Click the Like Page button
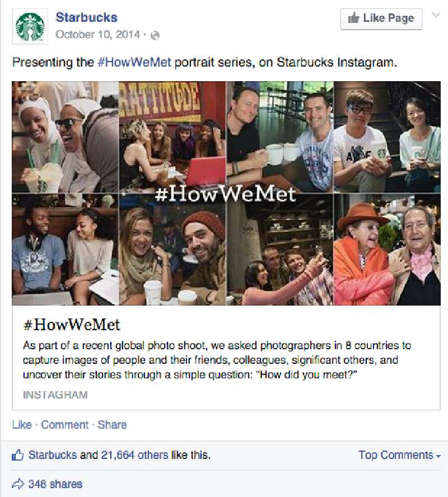The height and width of the screenshot is (497, 448). click(381, 19)
